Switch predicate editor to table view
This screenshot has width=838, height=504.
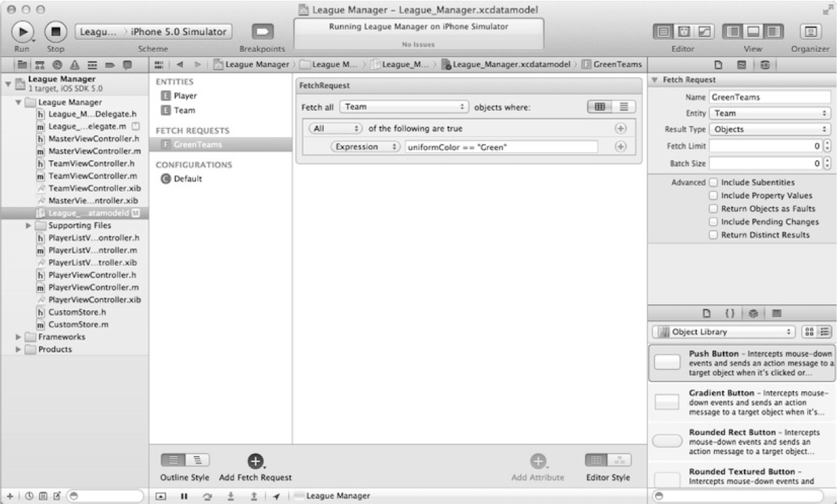(x=600, y=108)
